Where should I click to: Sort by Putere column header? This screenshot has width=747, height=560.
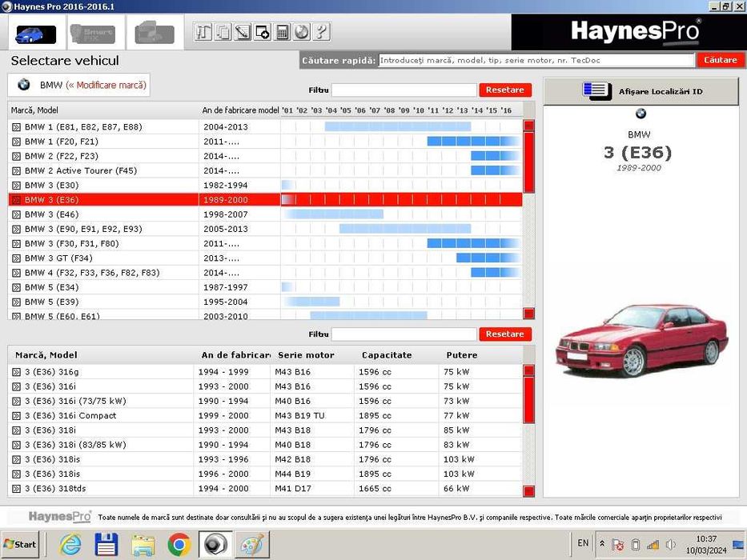coord(462,355)
